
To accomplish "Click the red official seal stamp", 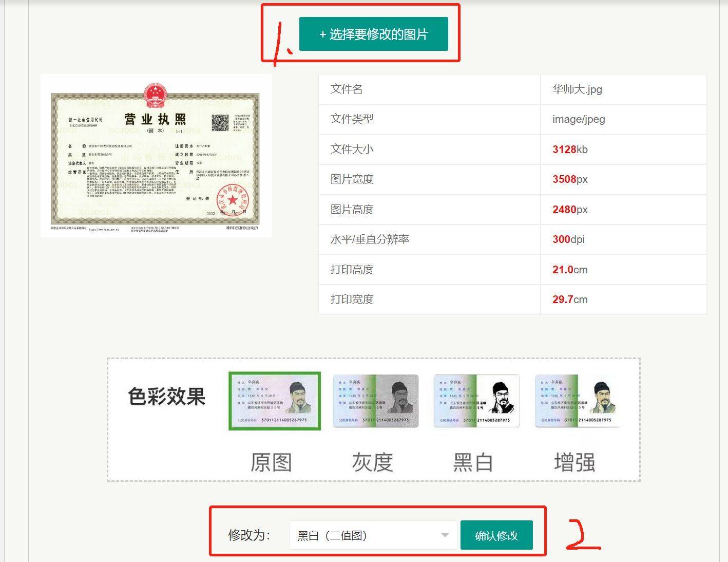I will coord(233,199).
